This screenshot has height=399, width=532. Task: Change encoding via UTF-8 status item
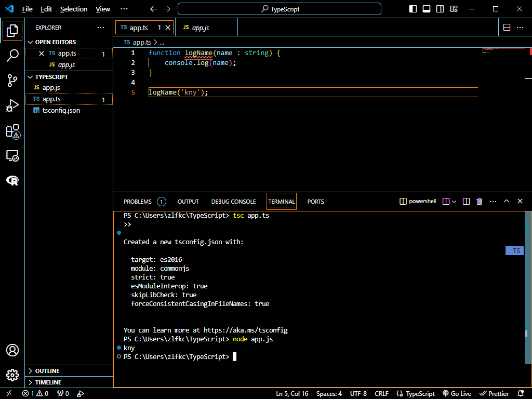[358, 394]
